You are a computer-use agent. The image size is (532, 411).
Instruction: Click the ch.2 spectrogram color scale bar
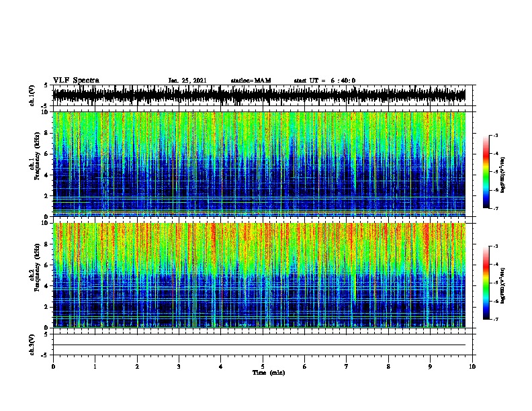click(486, 283)
